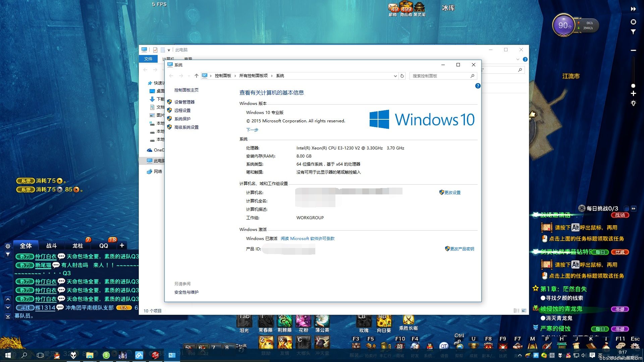
Task: Click the up arrow navigation button
Action: [197, 76]
